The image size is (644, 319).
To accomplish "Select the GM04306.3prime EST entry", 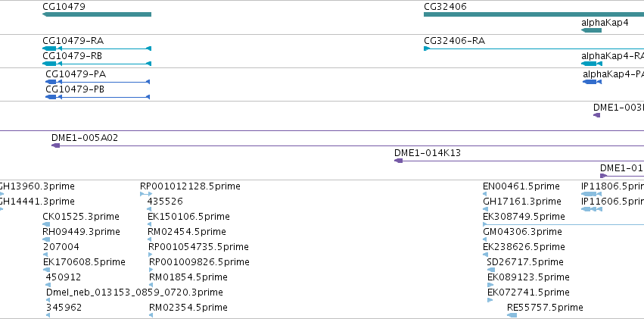I will pyautogui.click(x=522, y=232).
